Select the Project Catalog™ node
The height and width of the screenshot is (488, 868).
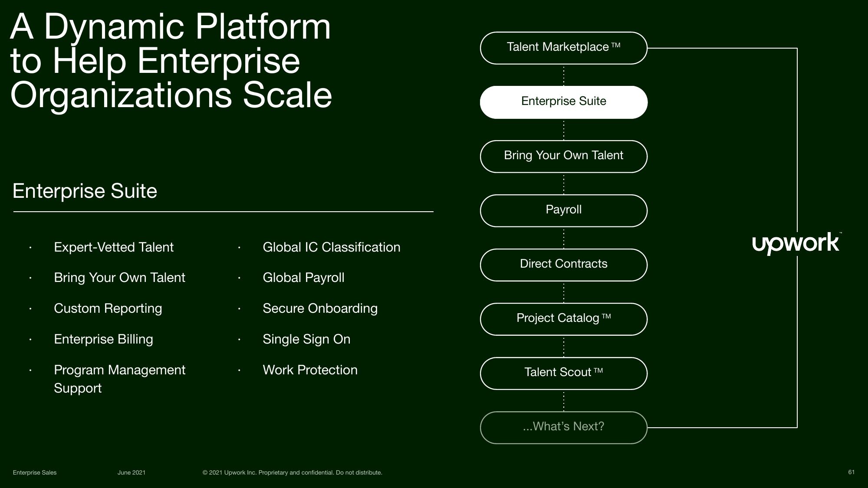tap(563, 318)
